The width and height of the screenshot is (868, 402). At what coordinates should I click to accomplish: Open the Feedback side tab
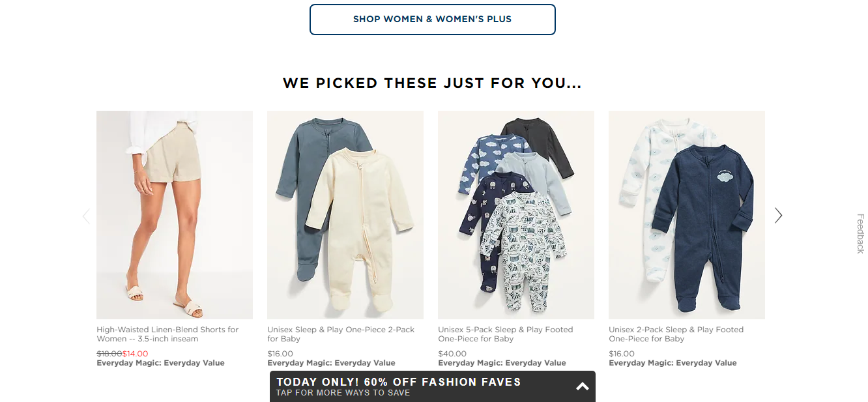click(860, 233)
